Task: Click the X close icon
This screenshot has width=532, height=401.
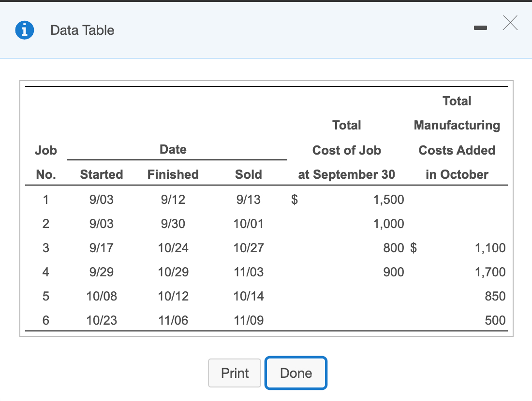Action: (510, 23)
